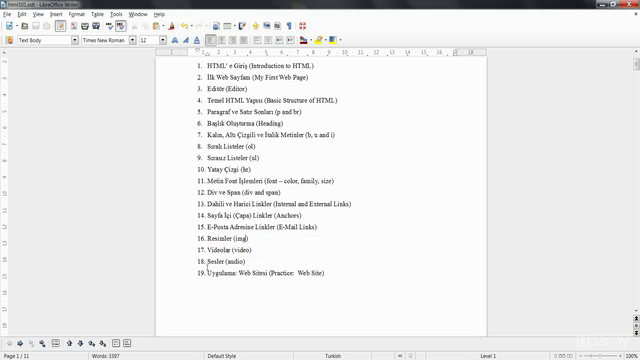Toggle Underline formatting
The image size is (640, 360).
(x=197, y=40)
